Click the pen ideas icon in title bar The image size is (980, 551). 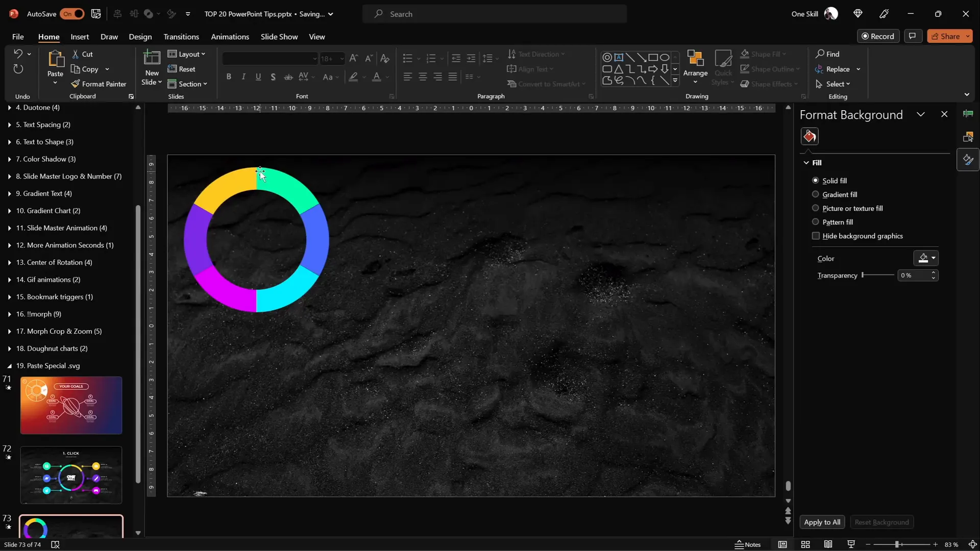point(884,14)
